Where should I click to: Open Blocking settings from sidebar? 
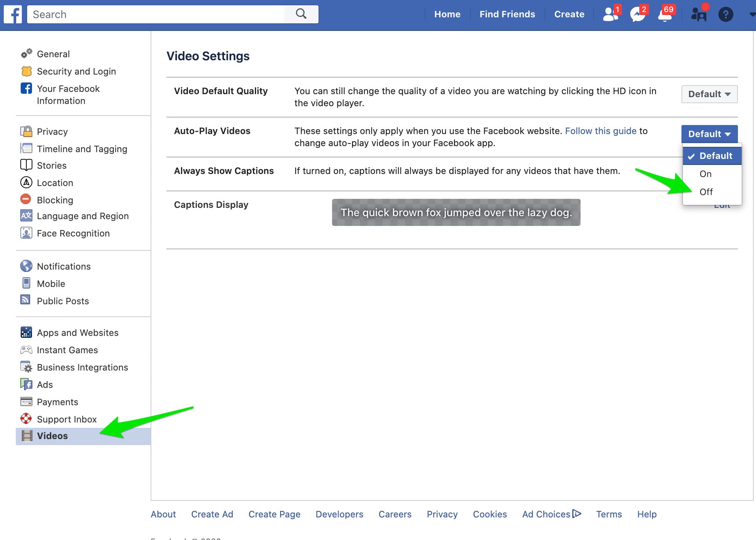[55, 200]
